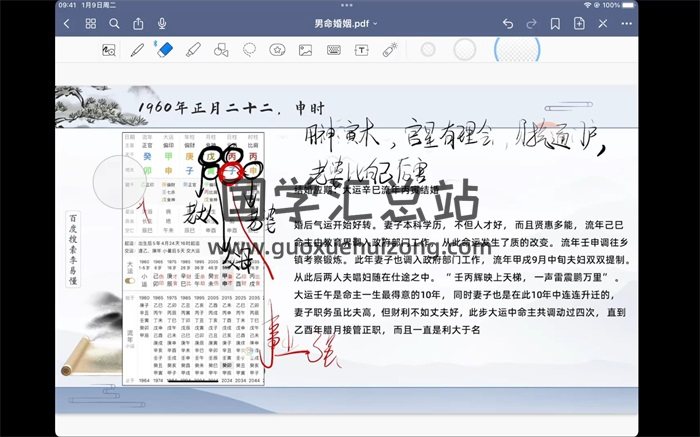Open the Elements sticker tool
Screen dimensions: 700x437
tap(277, 49)
